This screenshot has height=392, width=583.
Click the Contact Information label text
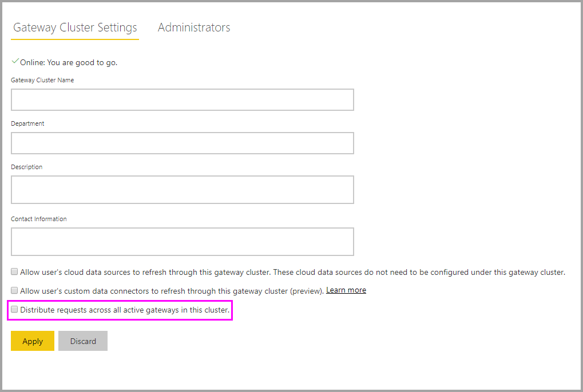pos(38,218)
